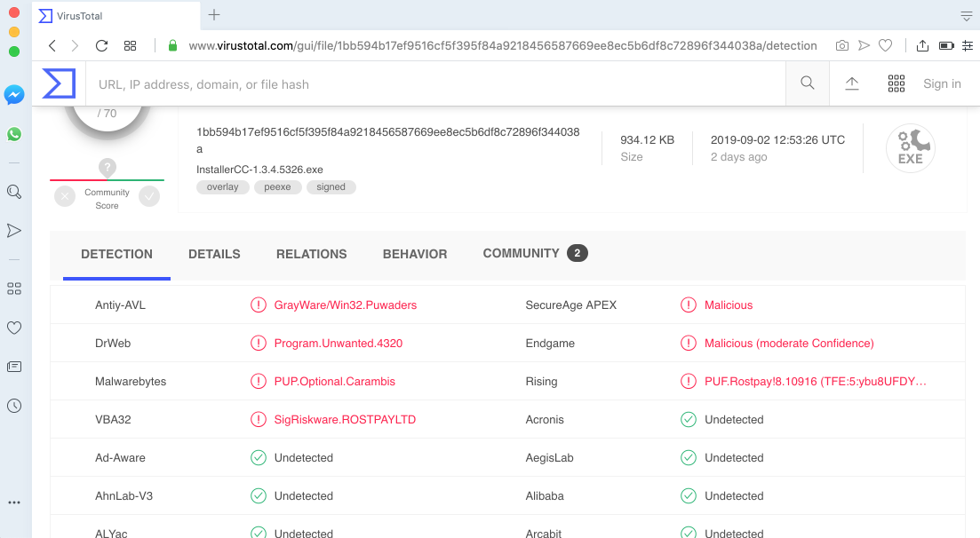Switch to the DETAILS tab

tap(214, 254)
